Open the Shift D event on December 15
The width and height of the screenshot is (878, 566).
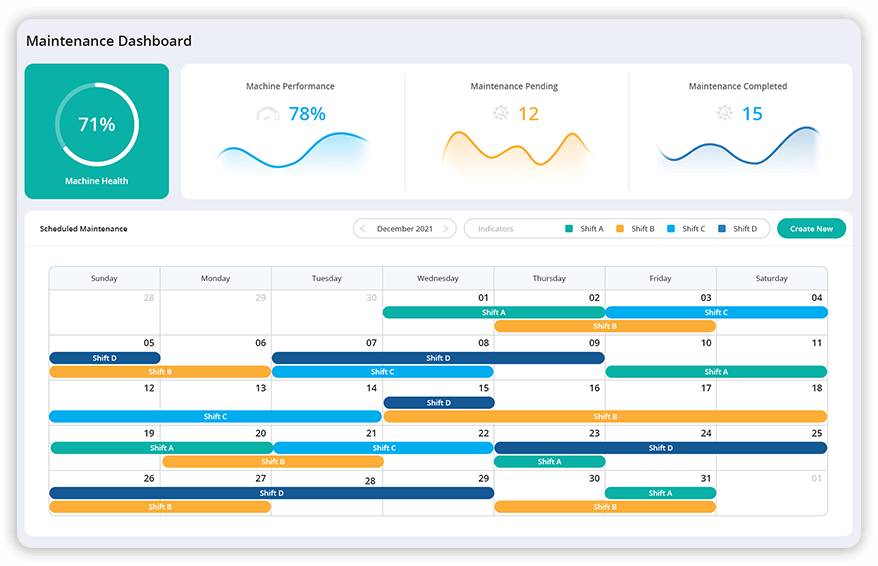438,403
